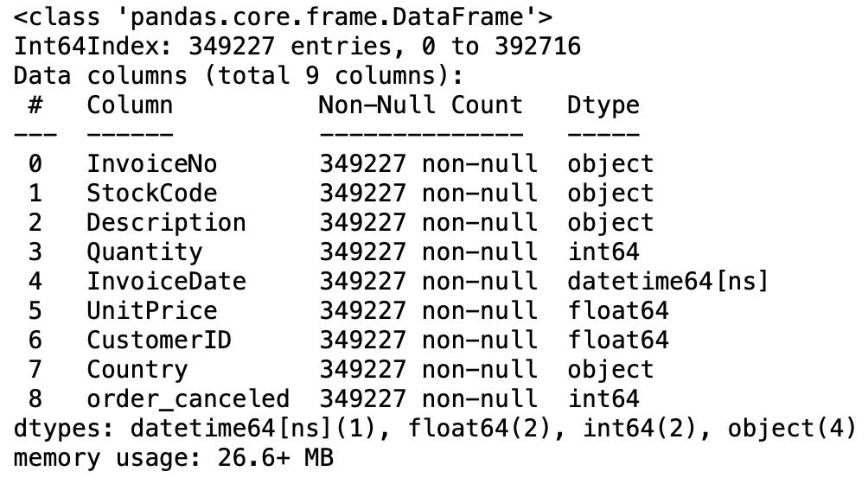868x484 pixels.
Task: Click the int64 dtype of Quantity row
Action: click(x=603, y=252)
